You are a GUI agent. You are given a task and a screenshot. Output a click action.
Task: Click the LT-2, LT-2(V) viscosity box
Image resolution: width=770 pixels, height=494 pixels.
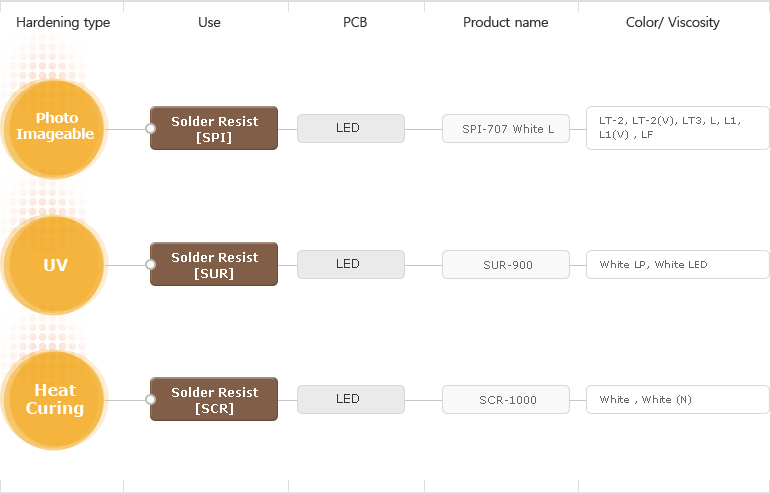click(678, 128)
